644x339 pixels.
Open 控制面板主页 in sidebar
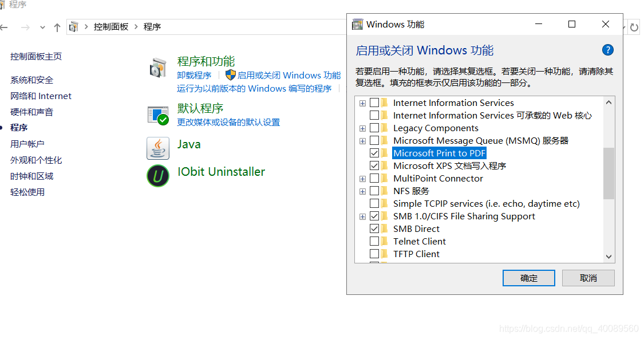click(36, 57)
